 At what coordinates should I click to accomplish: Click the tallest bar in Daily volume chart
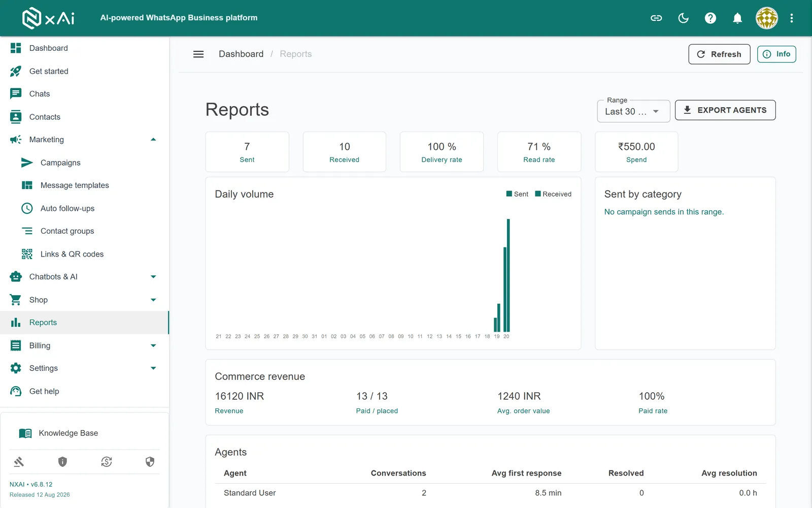pos(509,275)
